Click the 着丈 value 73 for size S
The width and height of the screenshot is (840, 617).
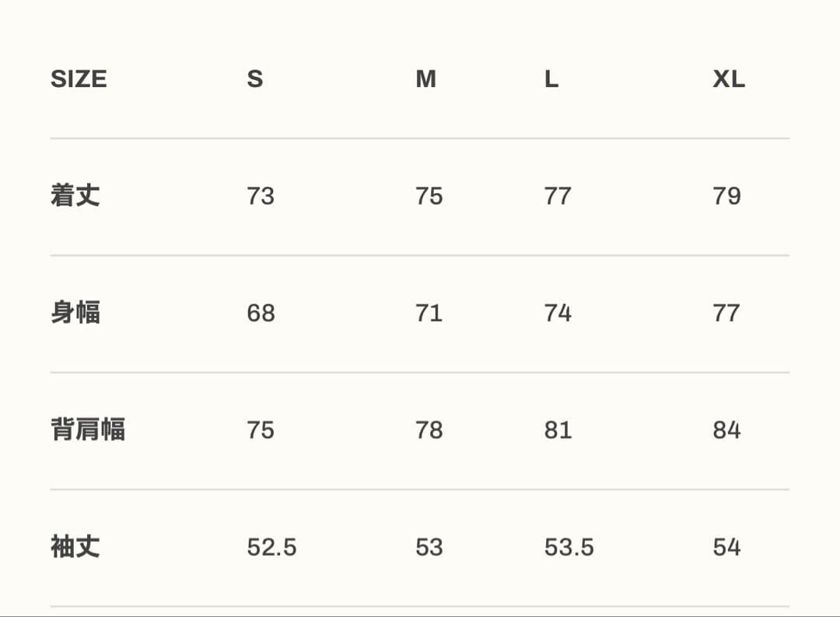[x=261, y=196]
